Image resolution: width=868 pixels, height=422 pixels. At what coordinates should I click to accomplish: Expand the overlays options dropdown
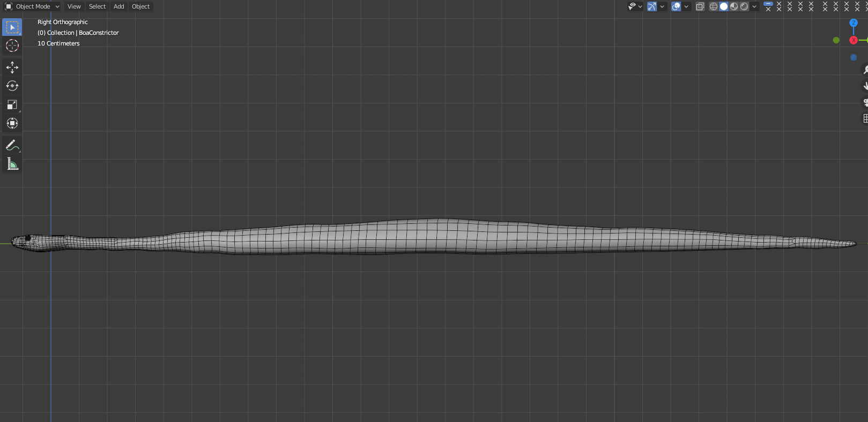[686, 6]
